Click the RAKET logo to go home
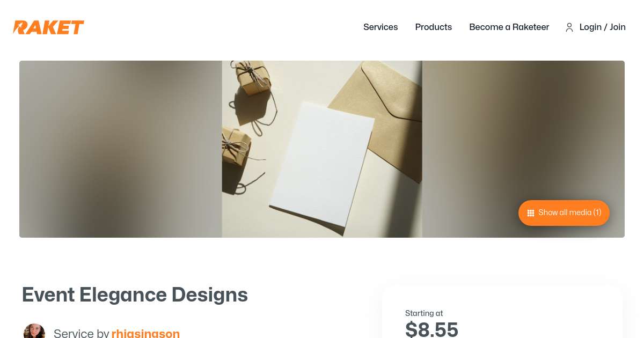The height and width of the screenshot is (338, 644). [49, 27]
